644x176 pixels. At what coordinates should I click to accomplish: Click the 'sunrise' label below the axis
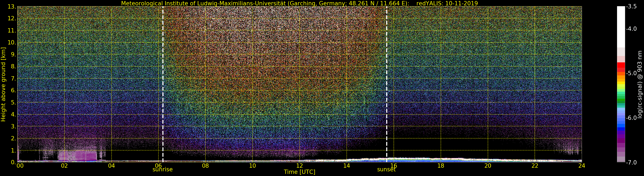[x=163, y=170]
